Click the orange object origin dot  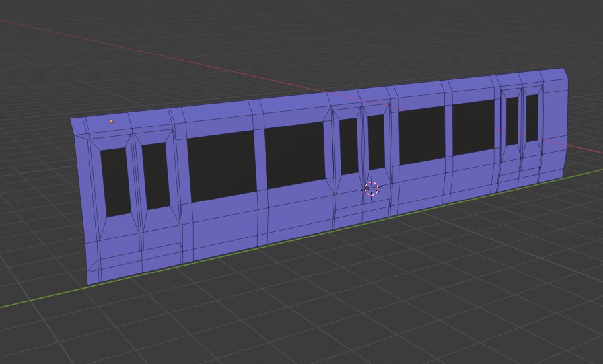click(112, 121)
